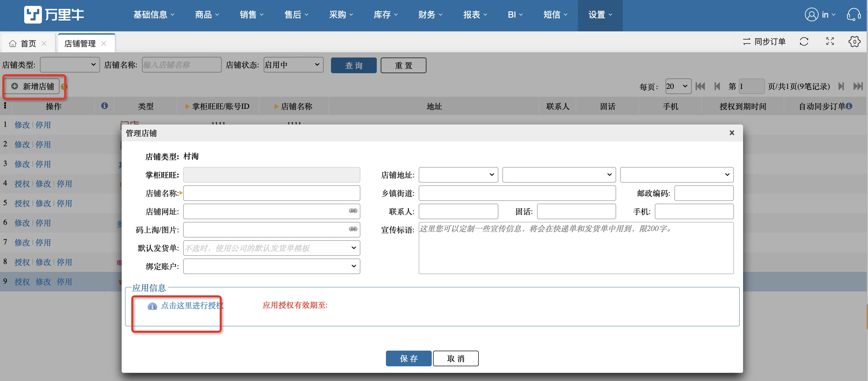
Task: Click the home icon on 首页 tab
Action: pos(13,43)
